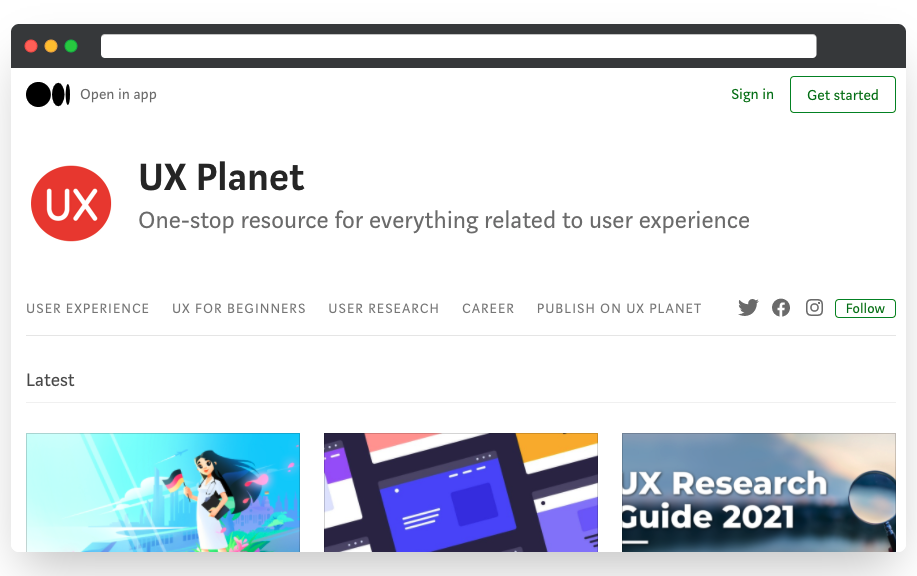The image size is (917, 576).
Task: Click the yellow minimize window dot
Action: (51, 46)
